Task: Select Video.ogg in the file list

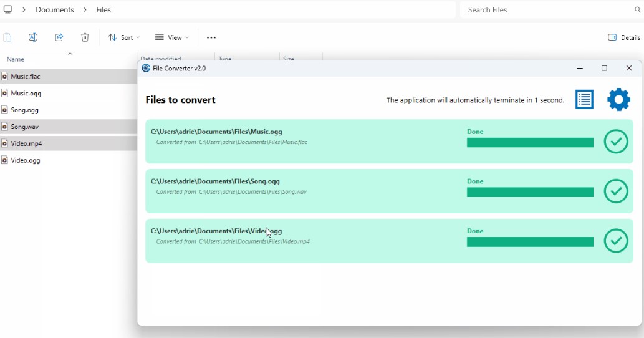Action: pyautogui.click(x=68, y=160)
